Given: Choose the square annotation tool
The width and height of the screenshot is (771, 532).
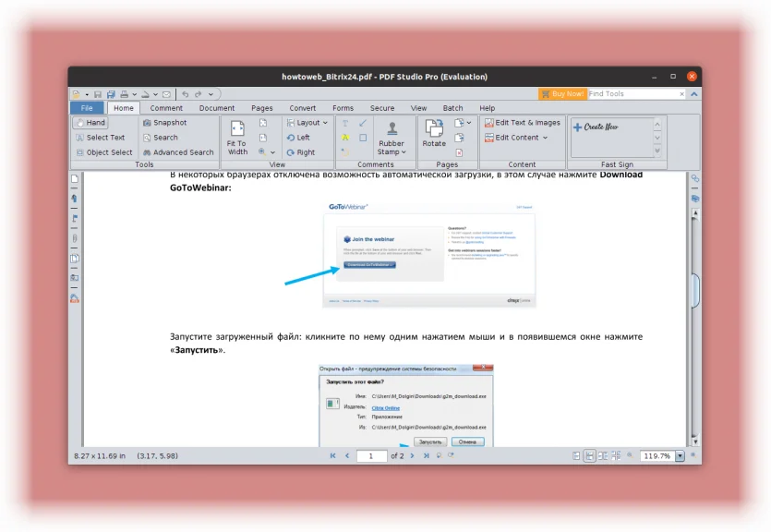Looking at the screenshot, I should (363, 138).
